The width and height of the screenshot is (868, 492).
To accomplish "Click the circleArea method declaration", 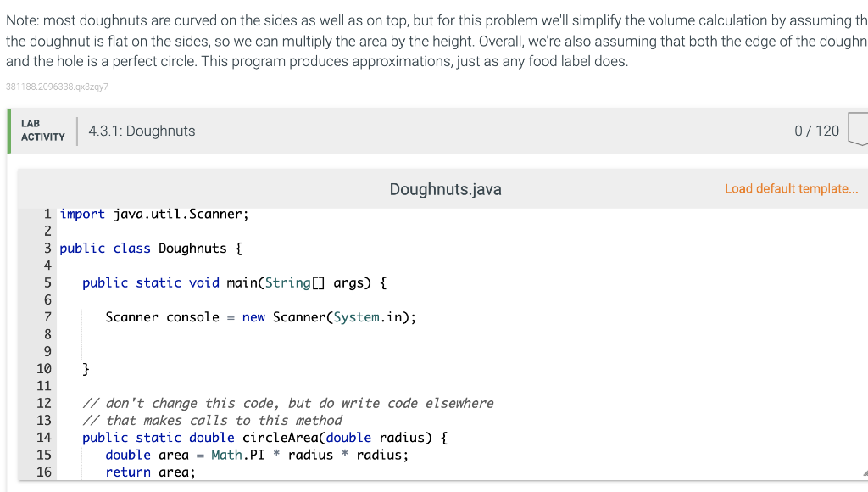I will tap(263, 437).
